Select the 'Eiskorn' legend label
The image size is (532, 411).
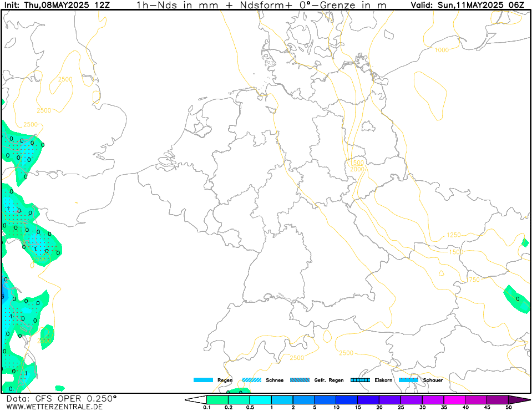(x=383, y=380)
